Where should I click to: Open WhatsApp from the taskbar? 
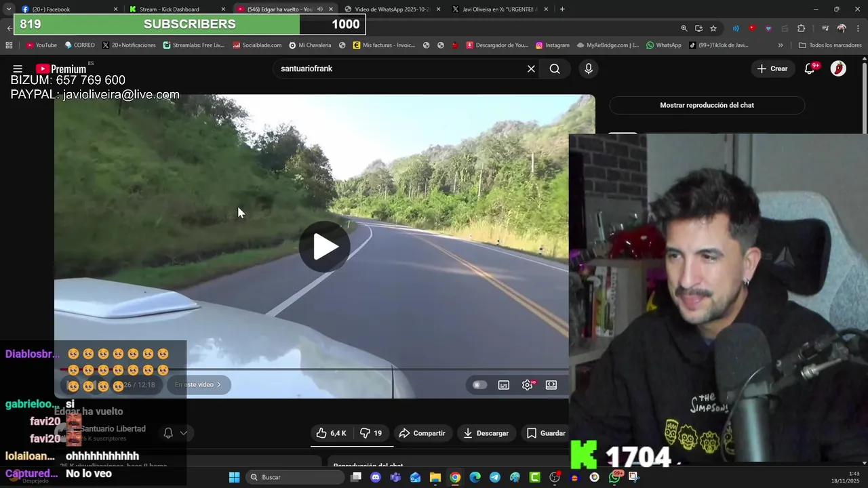(x=614, y=477)
